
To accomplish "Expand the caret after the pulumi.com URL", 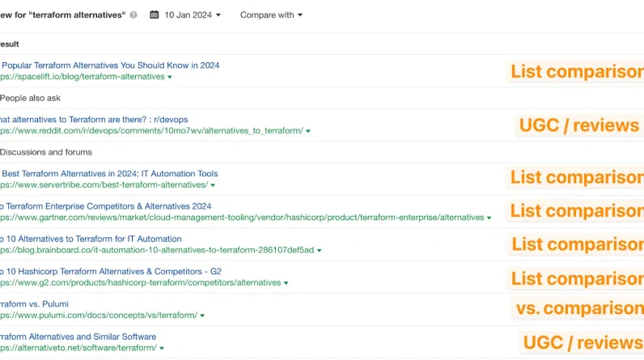I will click(202, 316).
